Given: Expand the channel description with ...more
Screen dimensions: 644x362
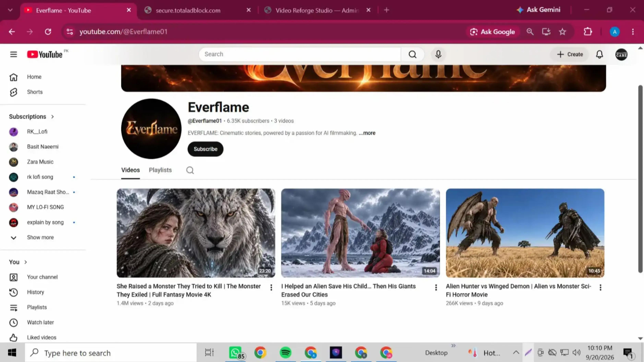Looking at the screenshot, I should [x=367, y=133].
